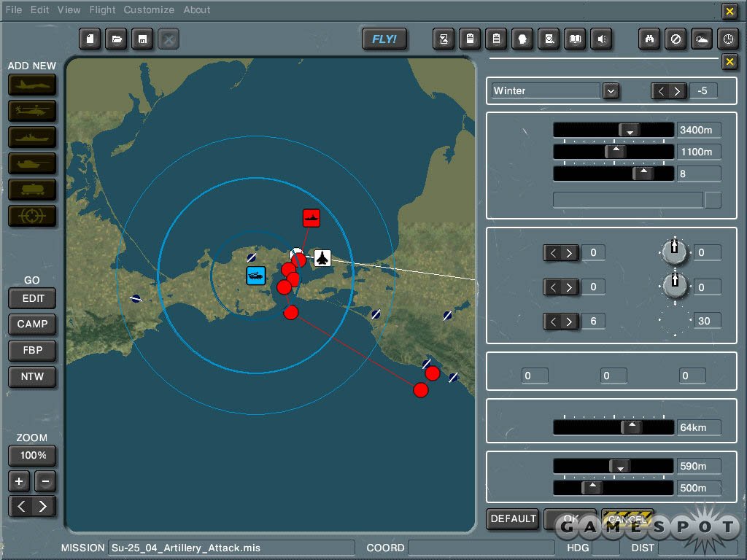The width and height of the screenshot is (747, 560).
Task: Open the Flight menu
Action: point(102,10)
